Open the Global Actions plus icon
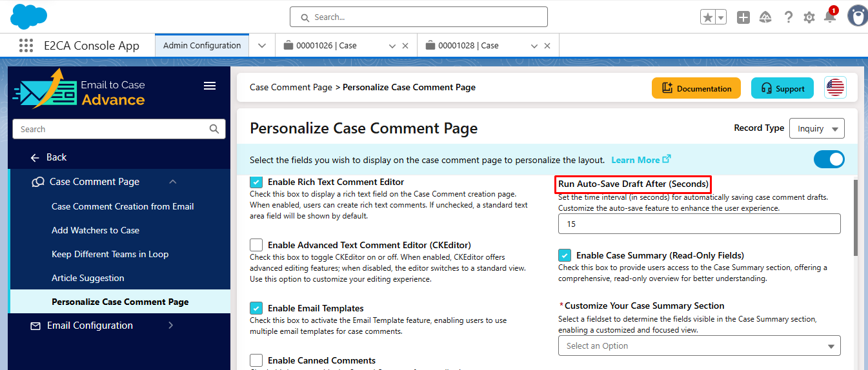868x370 pixels. (743, 17)
